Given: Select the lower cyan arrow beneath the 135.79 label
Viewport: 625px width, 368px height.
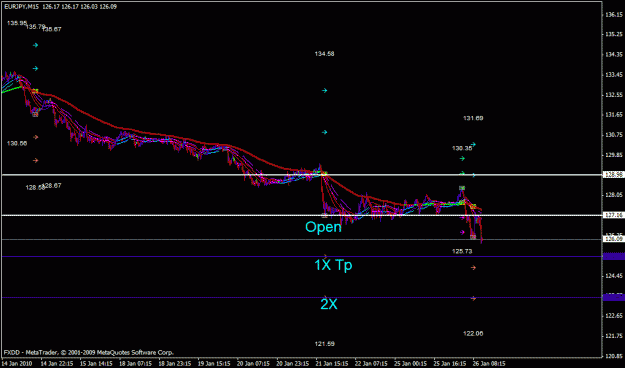Looking at the screenshot, I should click(x=35, y=69).
